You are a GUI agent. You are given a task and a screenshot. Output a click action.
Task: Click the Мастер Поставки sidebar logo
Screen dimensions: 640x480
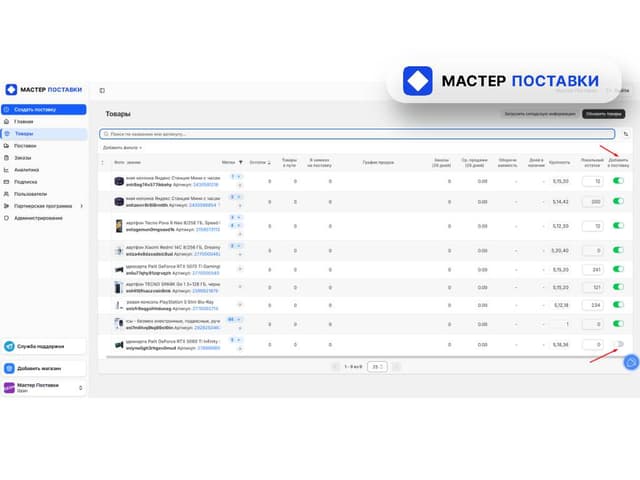pyautogui.click(x=44, y=90)
